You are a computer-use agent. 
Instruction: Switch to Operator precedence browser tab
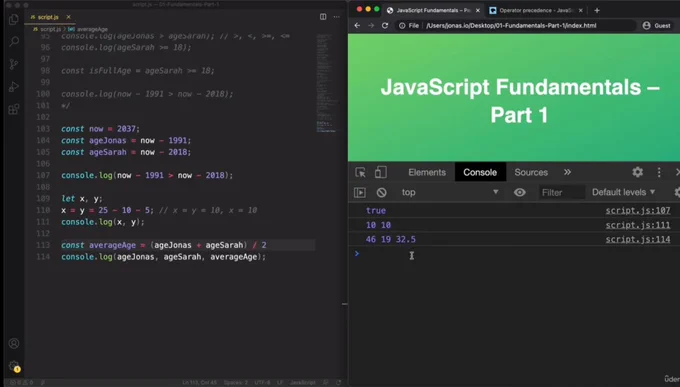tap(535, 10)
